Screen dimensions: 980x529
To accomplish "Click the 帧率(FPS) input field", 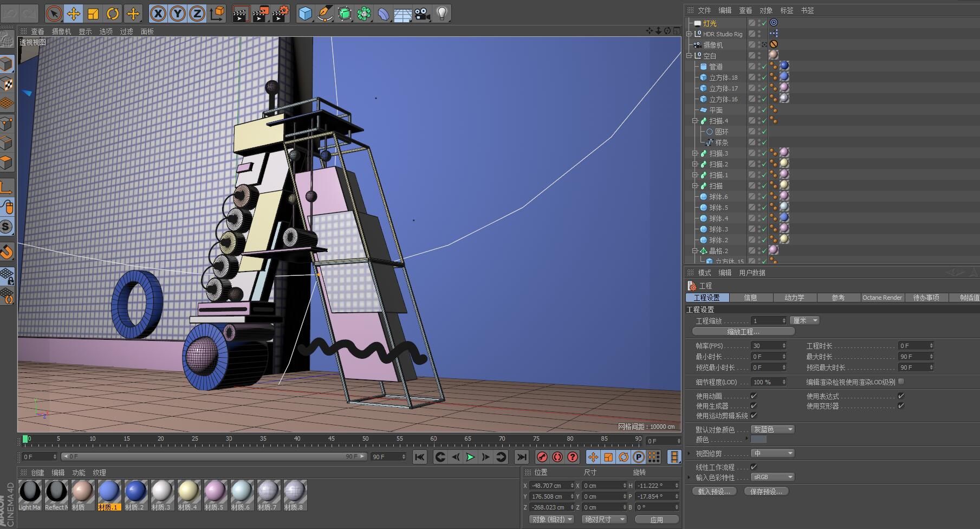I will (768, 346).
